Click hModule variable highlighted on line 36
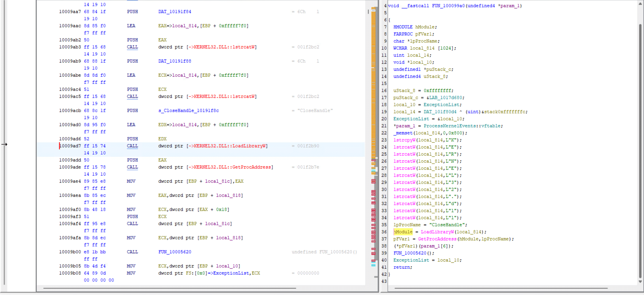The image size is (644, 295). pos(403,232)
